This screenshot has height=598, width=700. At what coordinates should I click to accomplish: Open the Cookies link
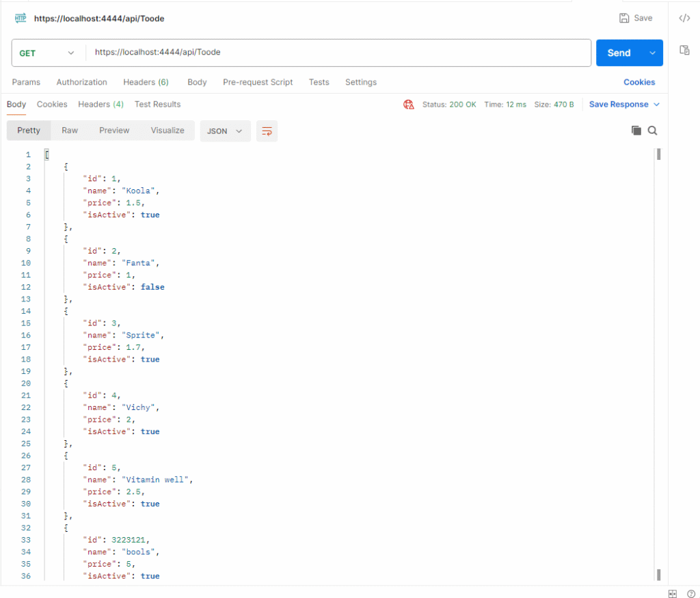[639, 82]
